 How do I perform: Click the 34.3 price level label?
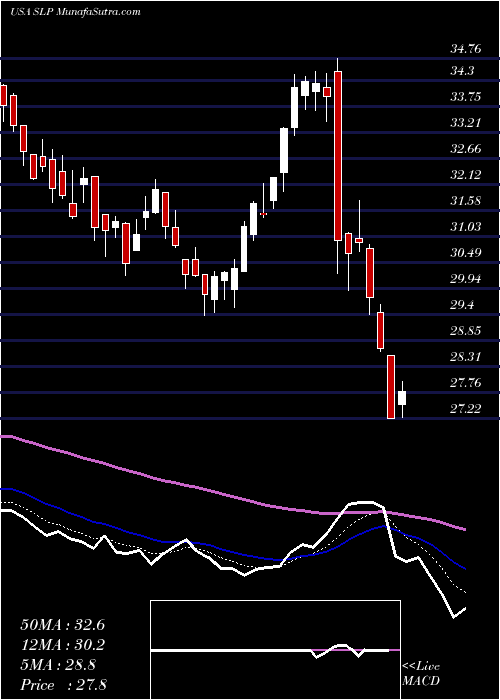click(463, 71)
